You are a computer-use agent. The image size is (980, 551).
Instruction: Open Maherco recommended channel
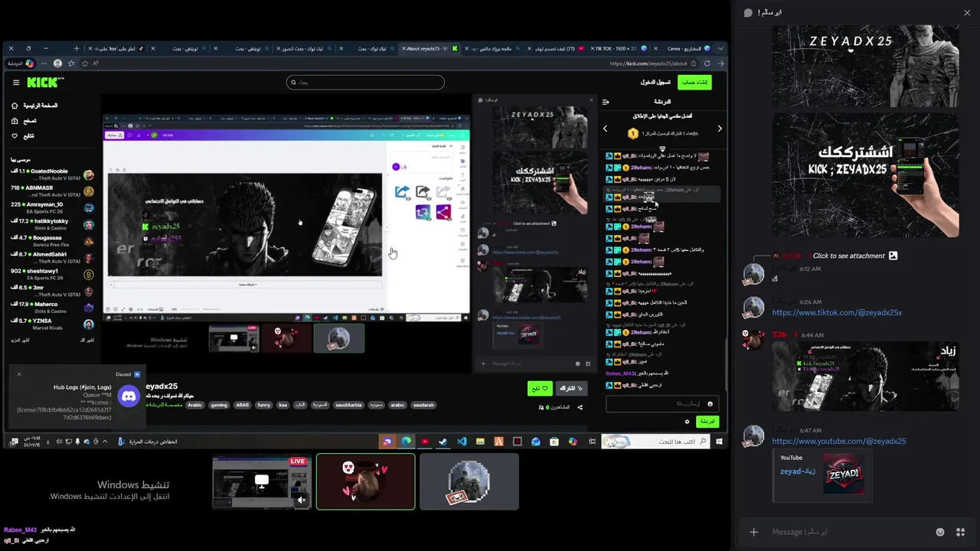(x=52, y=307)
